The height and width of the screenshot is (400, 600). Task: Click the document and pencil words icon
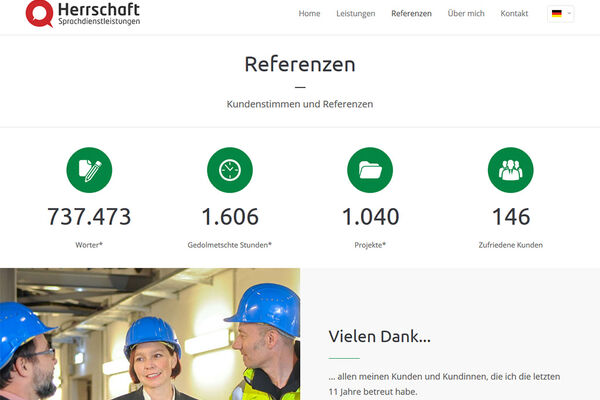click(89, 170)
